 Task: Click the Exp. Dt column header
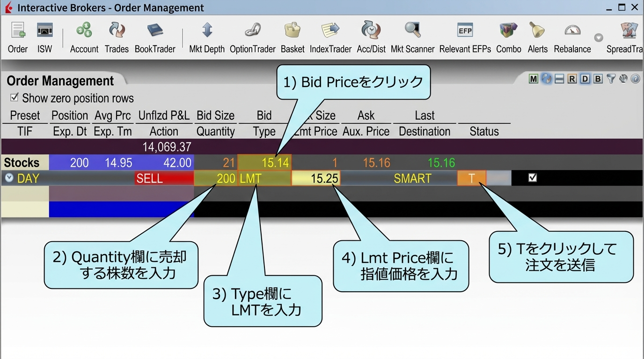[x=70, y=131]
